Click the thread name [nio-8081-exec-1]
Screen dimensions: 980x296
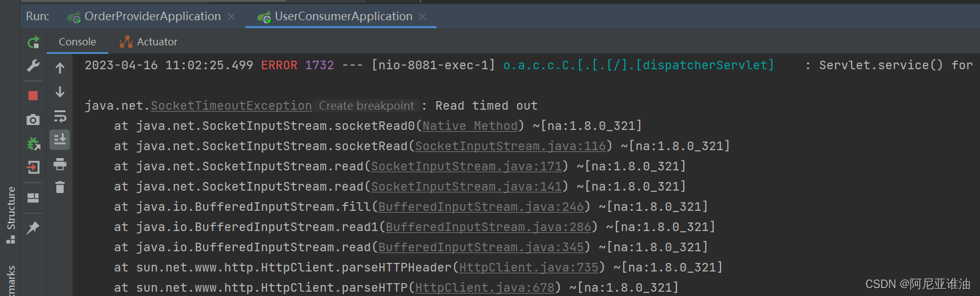(433, 65)
